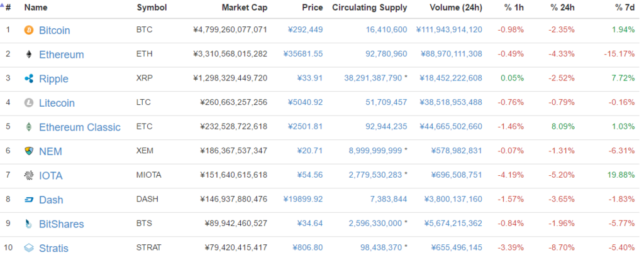This screenshot has width=644, height=260.
Task: Click Litecoin circulating supply 51,709,457
Action: click(387, 102)
